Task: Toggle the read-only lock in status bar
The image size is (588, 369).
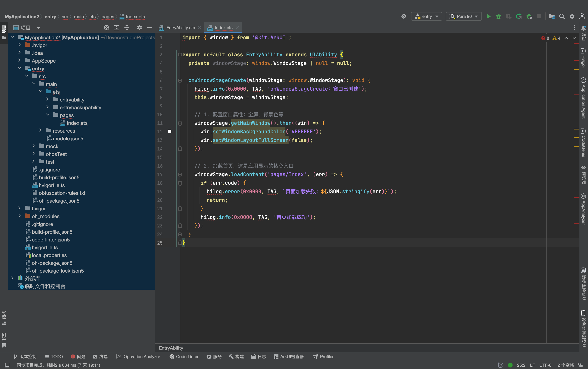Action: [581, 365]
